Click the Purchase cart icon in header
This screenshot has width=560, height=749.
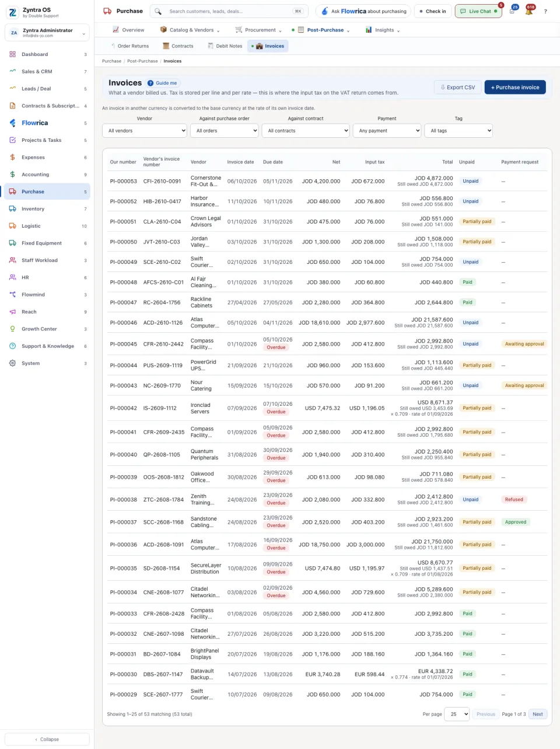[107, 11]
